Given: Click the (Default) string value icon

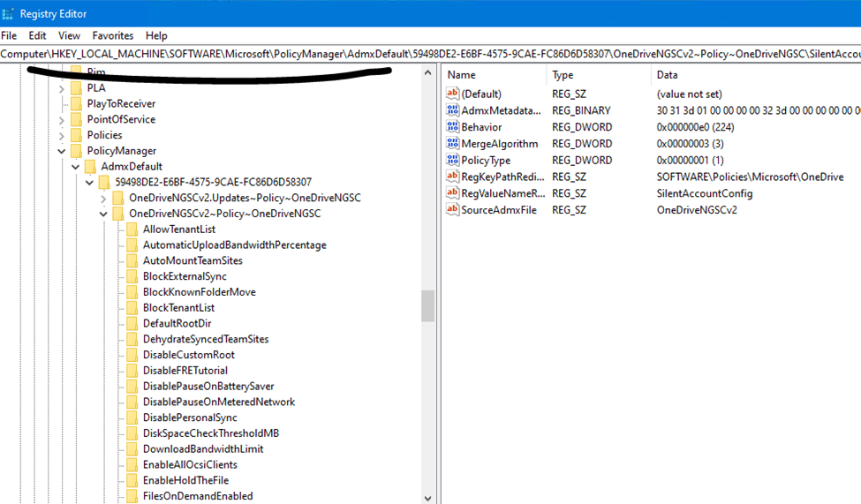Looking at the screenshot, I should pos(453,94).
